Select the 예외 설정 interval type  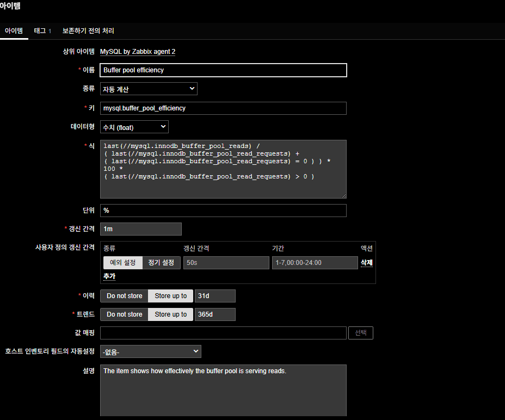122,263
